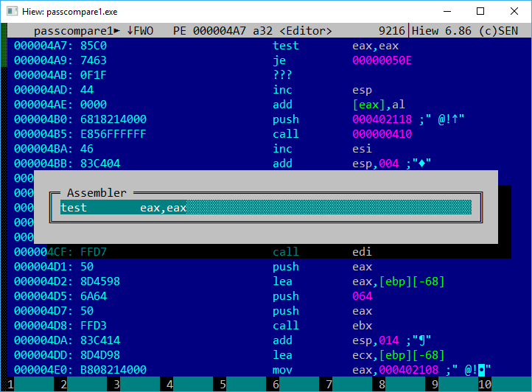Minimize the Hiew window

[x=447, y=11]
